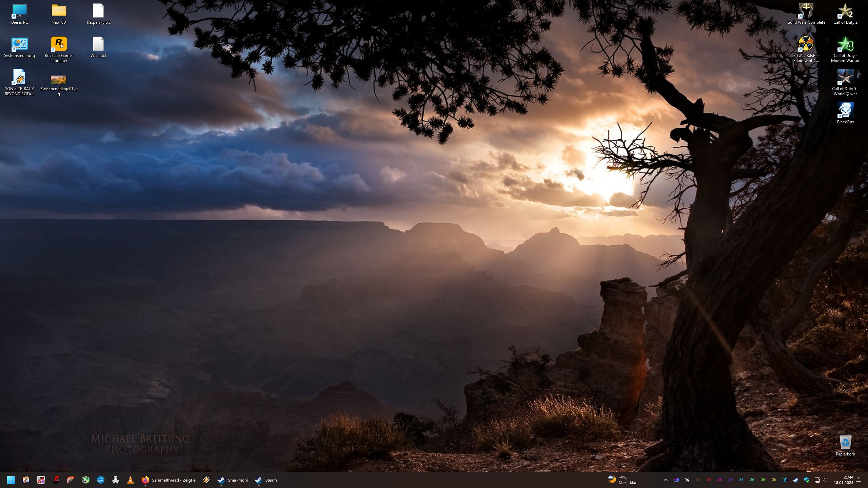Toggle the speaker volume tray icon
868x488 pixels.
click(x=825, y=480)
